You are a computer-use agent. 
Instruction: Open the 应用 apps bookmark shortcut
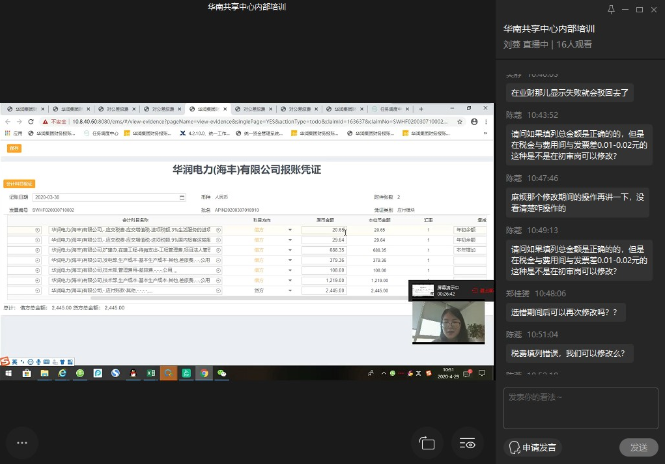[x=14, y=133]
